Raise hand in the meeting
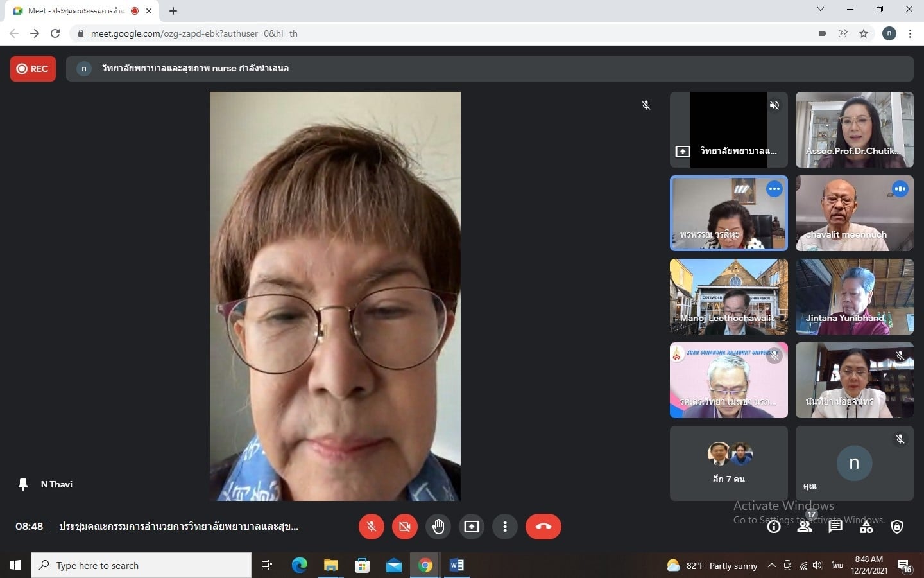 438,527
